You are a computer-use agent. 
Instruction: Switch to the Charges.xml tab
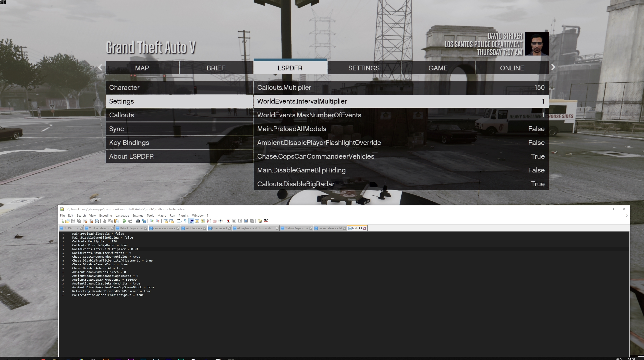click(219, 228)
